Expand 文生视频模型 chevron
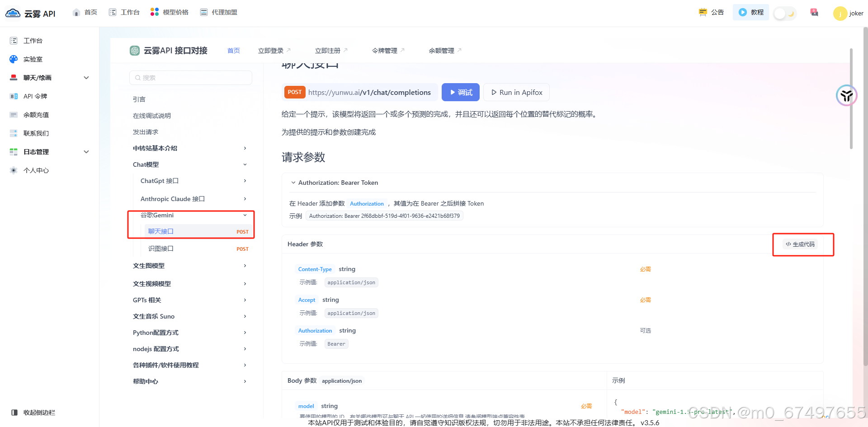Screen dimensions: 868x427 click(x=245, y=284)
